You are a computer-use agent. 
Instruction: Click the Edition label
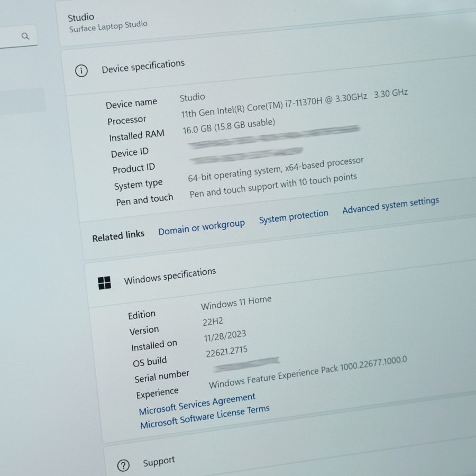(141, 315)
